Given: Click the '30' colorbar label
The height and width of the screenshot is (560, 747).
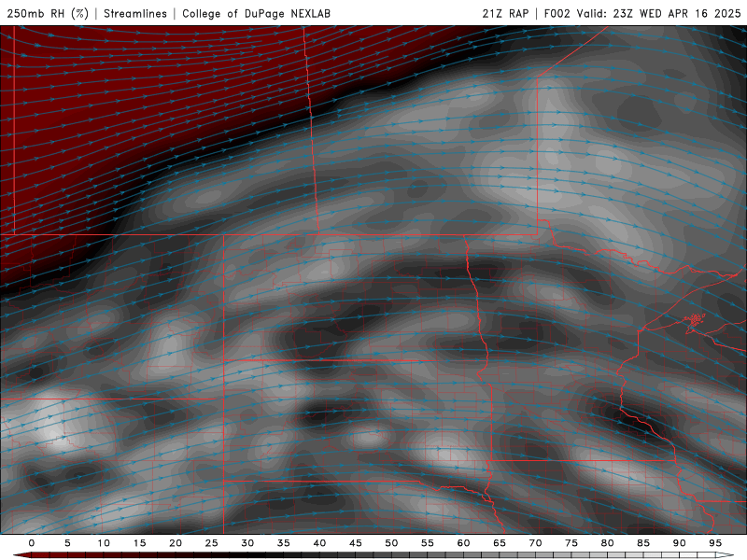Looking at the screenshot, I should click(247, 543).
